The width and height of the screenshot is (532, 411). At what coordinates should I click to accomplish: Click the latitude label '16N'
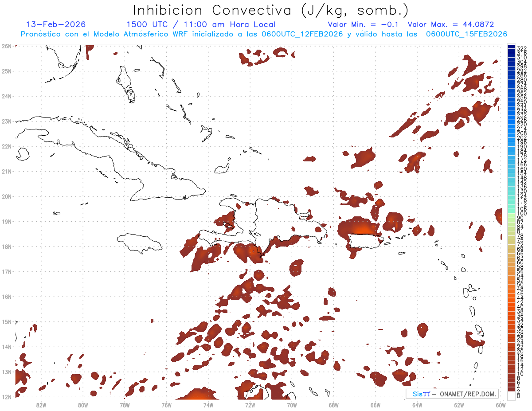click(6, 297)
